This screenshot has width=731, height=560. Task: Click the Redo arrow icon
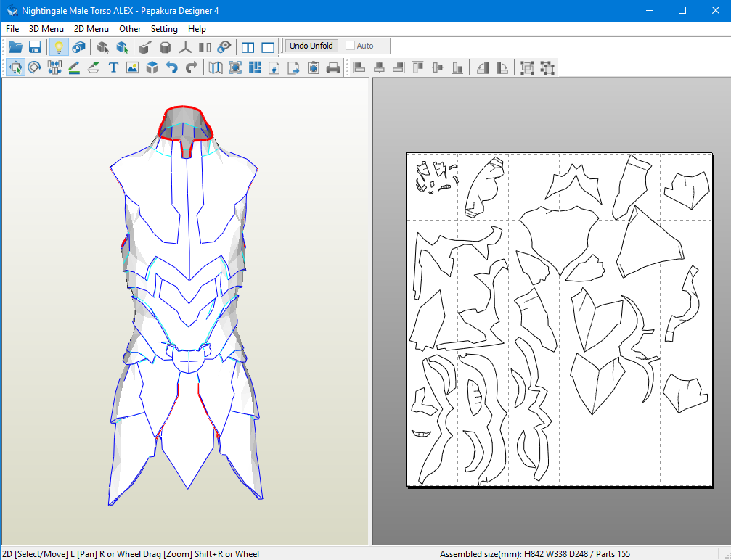coord(192,67)
